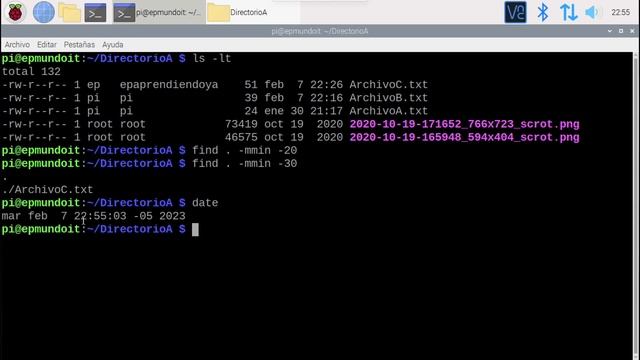Screen dimensions: 640x360
Task: Click the 'find . -mmin -20' command text
Action: [244, 150]
